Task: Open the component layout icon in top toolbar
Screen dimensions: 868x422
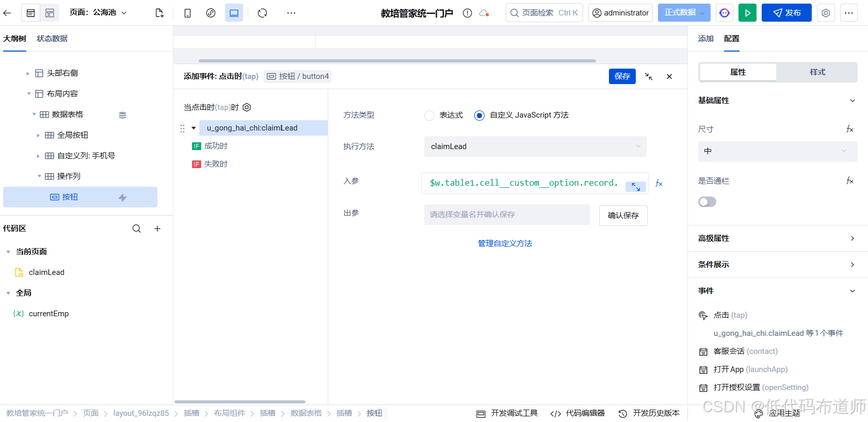Action: pyautogui.click(x=50, y=13)
